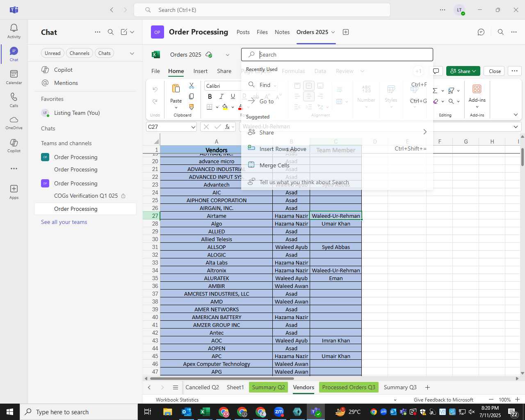Click the Cut scissors icon

point(192,86)
